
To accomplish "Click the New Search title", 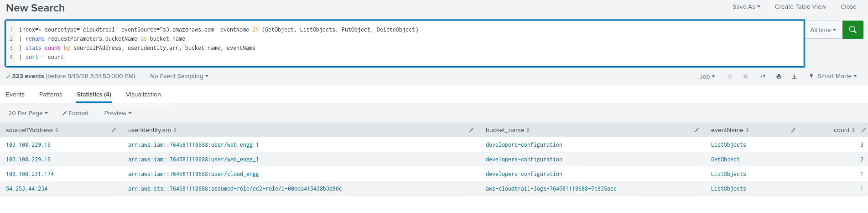I will click(x=36, y=8).
